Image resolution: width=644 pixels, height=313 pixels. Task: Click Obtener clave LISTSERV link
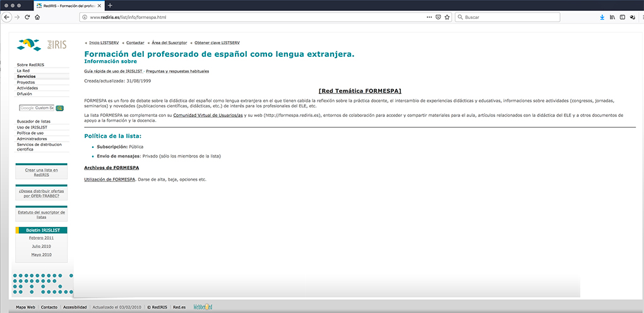[x=217, y=43]
